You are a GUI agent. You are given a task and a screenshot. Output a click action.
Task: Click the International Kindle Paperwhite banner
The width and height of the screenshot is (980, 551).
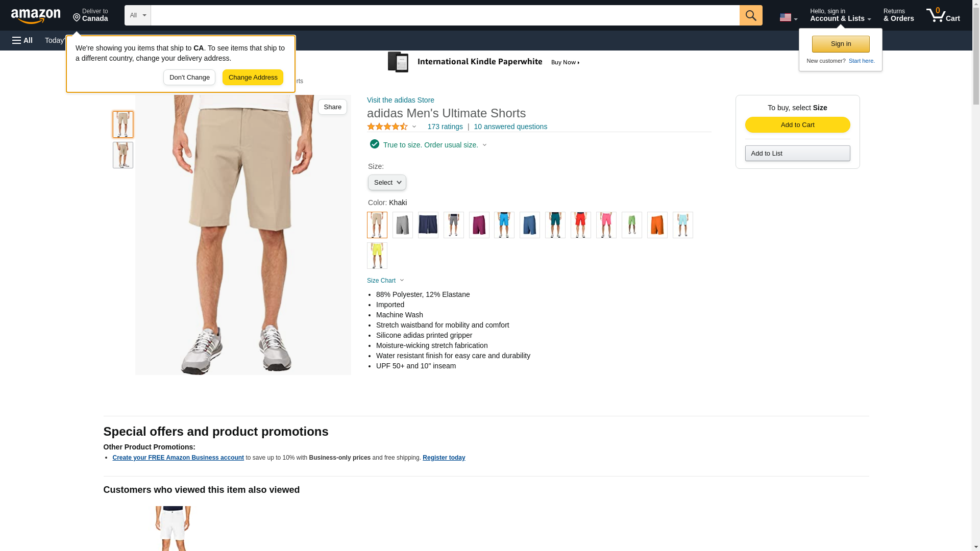(x=484, y=62)
